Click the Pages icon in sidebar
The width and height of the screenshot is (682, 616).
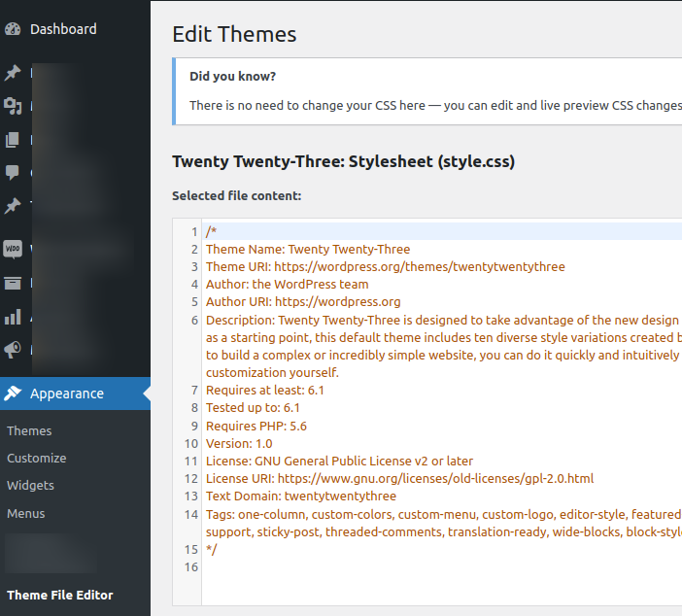point(13,140)
